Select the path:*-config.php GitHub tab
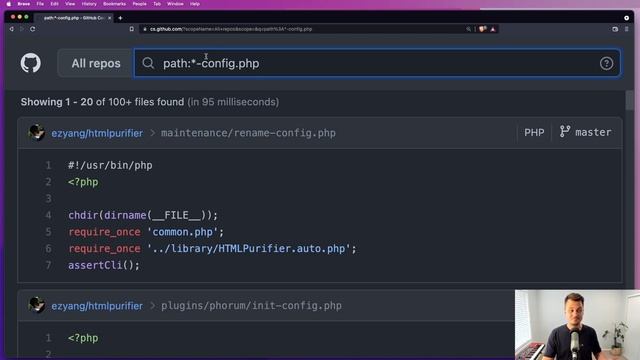 click(73, 18)
